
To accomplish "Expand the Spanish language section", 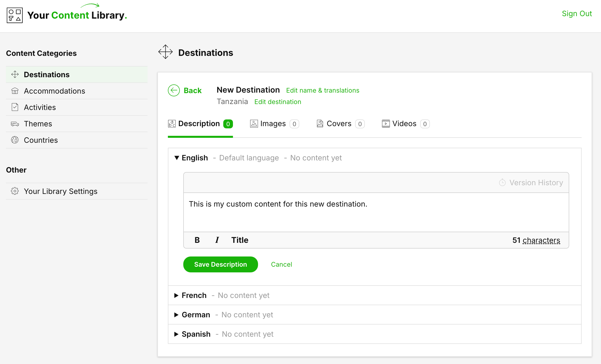I will [177, 334].
